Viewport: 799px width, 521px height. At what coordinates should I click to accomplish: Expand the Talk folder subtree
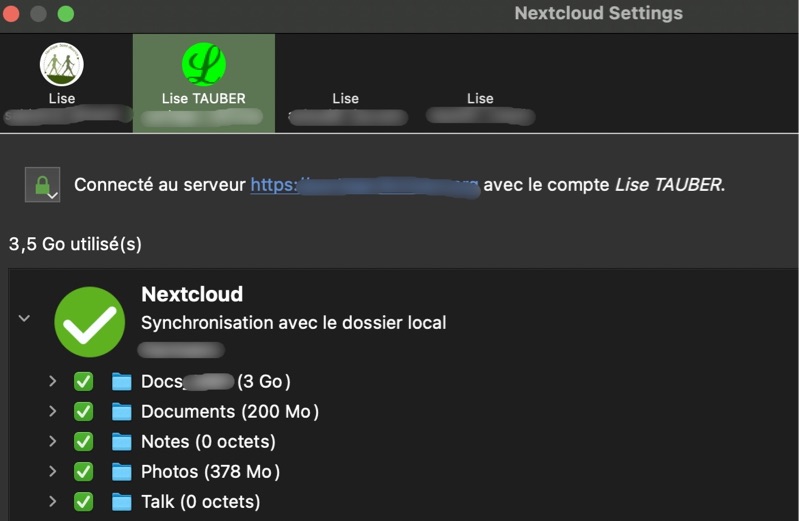(52, 501)
